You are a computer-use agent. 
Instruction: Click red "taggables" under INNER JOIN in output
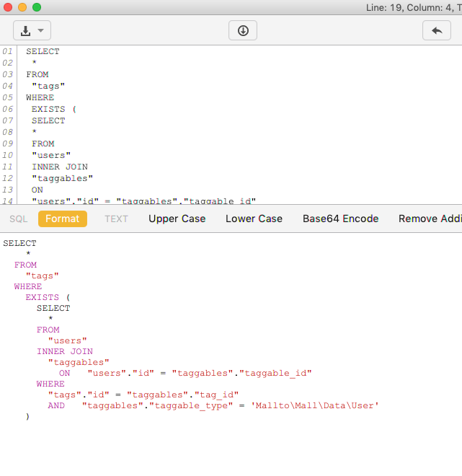click(79, 363)
